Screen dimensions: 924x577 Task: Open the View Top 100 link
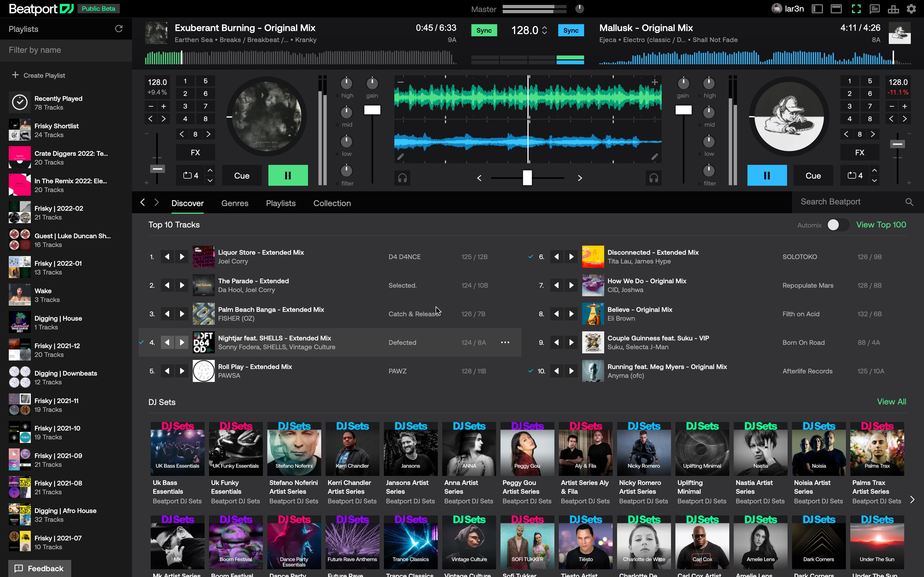[881, 225]
